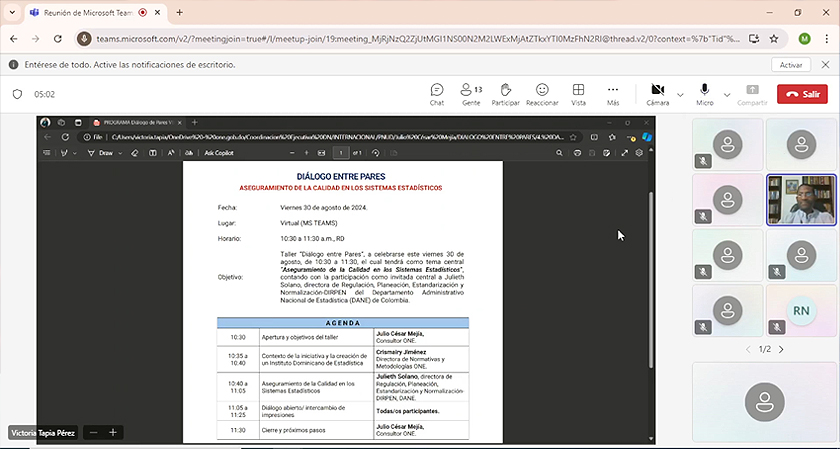Click 'Todas/os participantes.' in the agenda
Image resolution: width=840 pixels, height=449 pixels.
[x=408, y=411]
